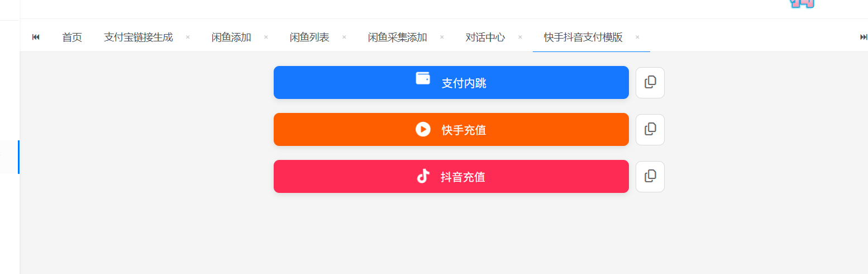
Task: Switch to the 首页 tab
Action: tap(72, 37)
